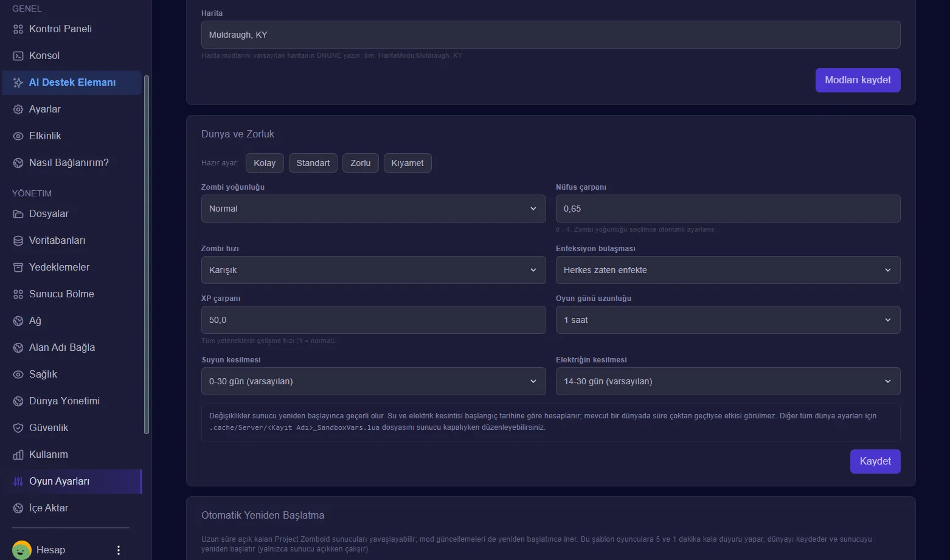Open the Enfeksiyon bulaşması dropdown

728,270
